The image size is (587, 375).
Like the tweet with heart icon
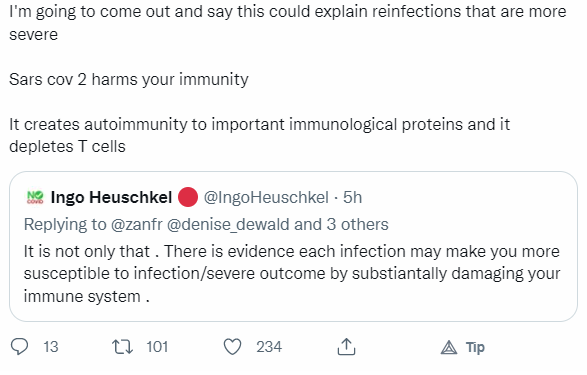[232, 347]
